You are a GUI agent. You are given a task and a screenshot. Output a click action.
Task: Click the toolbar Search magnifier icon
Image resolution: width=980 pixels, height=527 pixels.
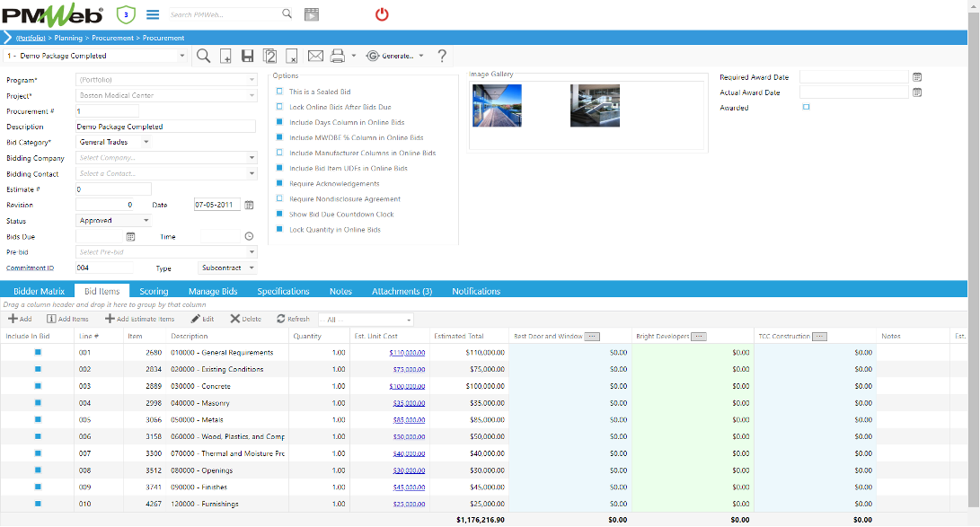pyautogui.click(x=203, y=56)
